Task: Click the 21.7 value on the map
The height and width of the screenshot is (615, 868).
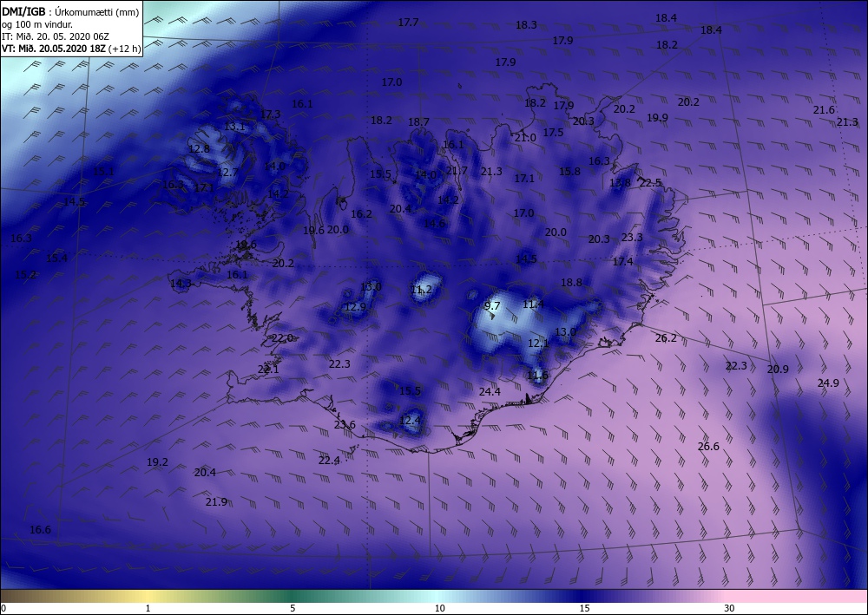Action: tap(457, 170)
